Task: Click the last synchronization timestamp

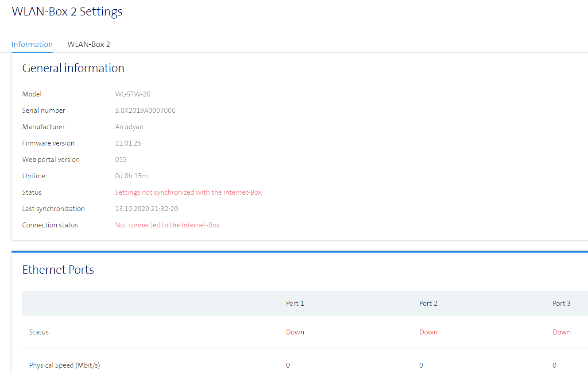Action: click(x=147, y=209)
